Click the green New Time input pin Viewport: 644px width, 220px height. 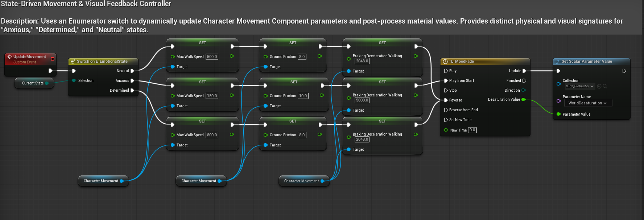446,130
